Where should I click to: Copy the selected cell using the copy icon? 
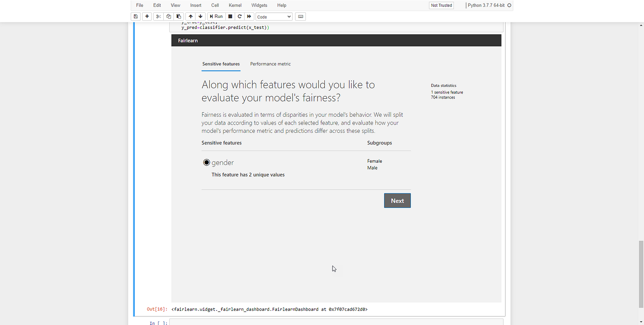pyautogui.click(x=168, y=16)
